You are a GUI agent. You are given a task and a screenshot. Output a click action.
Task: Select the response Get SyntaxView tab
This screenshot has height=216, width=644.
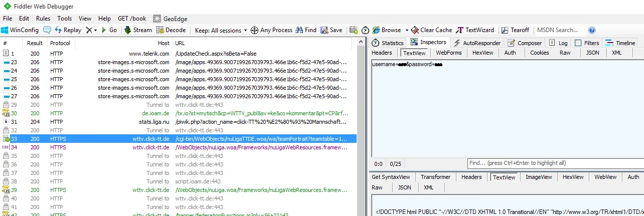[x=391, y=177]
